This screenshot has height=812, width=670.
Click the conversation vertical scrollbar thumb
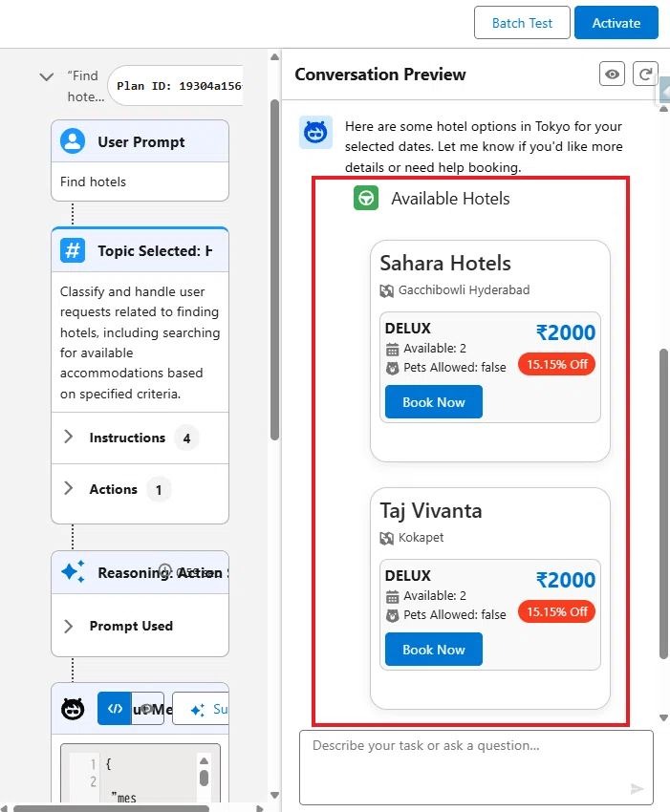click(663, 503)
